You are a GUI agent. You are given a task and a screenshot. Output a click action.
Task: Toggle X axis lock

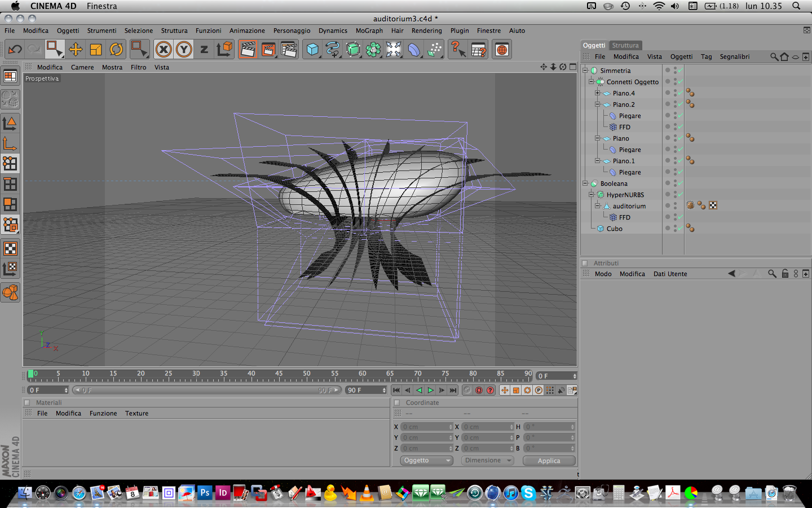(x=164, y=50)
